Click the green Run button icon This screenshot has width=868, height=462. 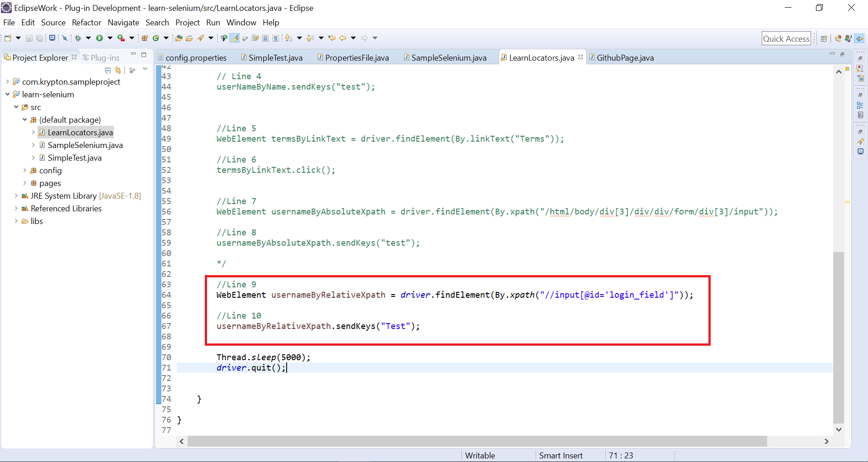[99, 38]
